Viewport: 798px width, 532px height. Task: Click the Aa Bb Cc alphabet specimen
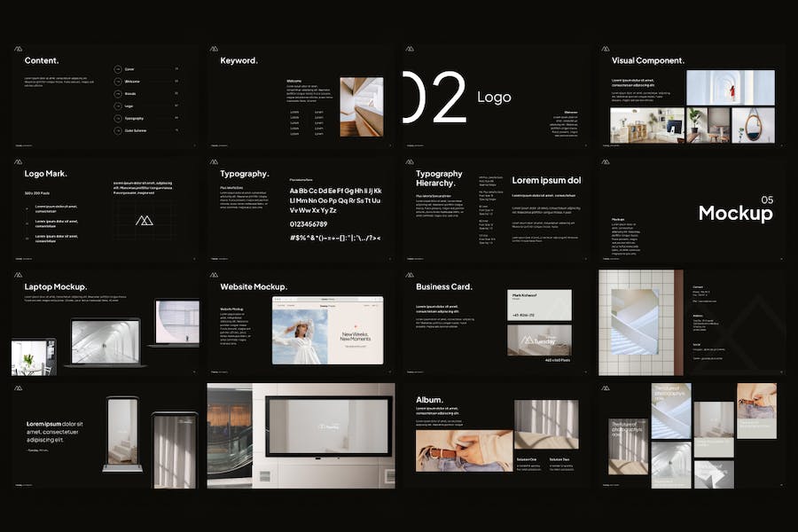(335, 200)
